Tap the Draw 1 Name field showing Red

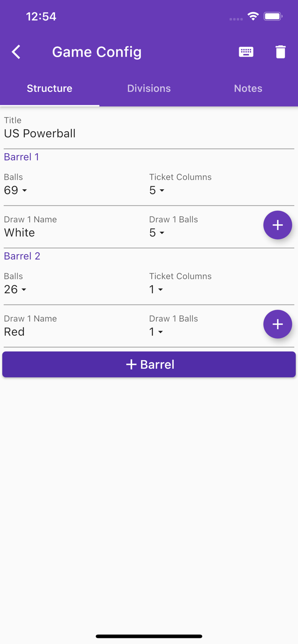click(x=14, y=331)
